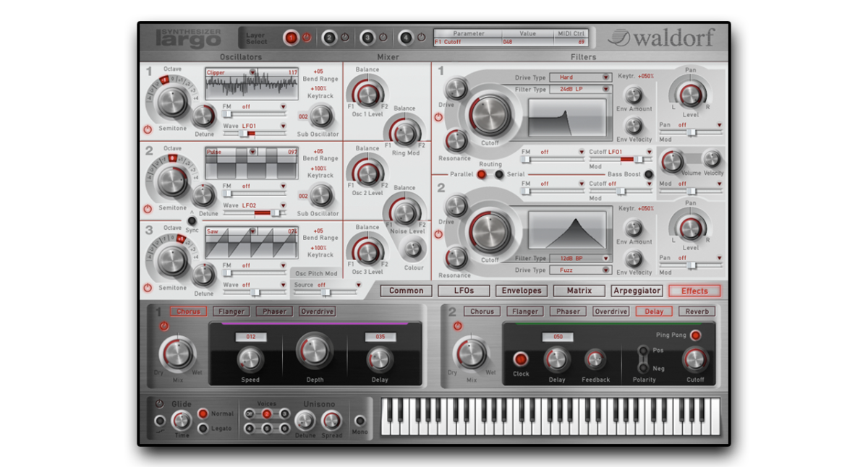The image size is (868, 467).
Task: Toggle oscillator Sync button
Action: [192, 220]
